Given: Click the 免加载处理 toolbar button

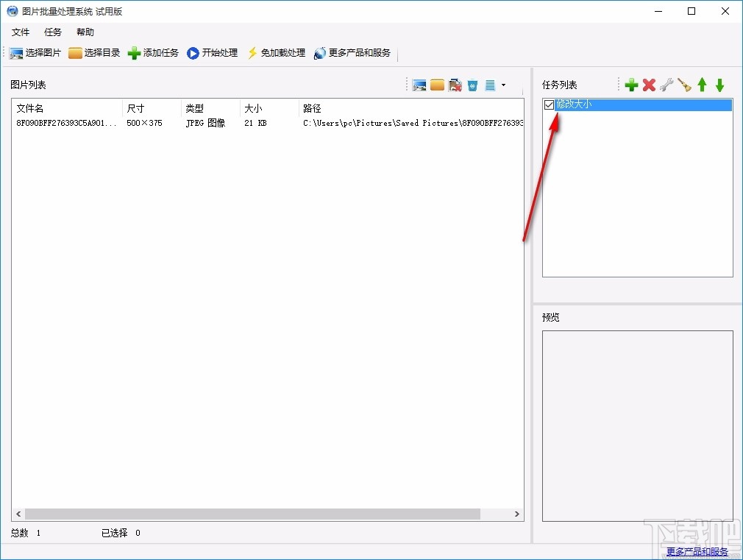Looking at the screenshot, I should 276,52.
